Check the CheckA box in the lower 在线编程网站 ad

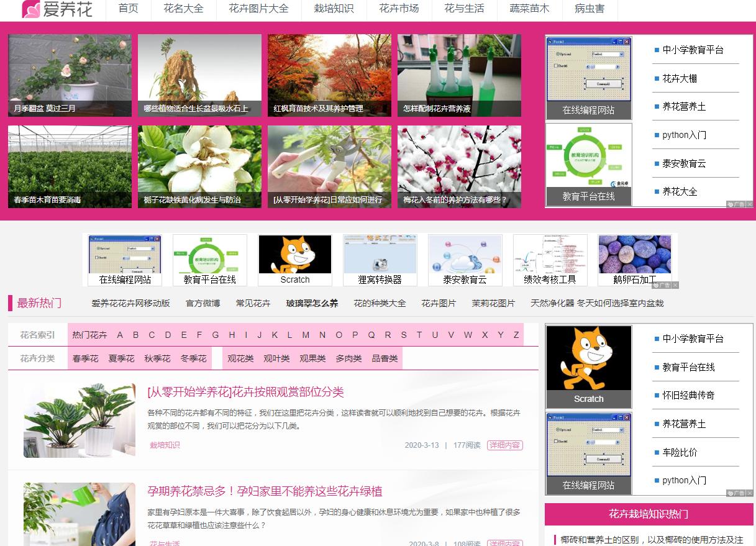(x=556, y=442)
